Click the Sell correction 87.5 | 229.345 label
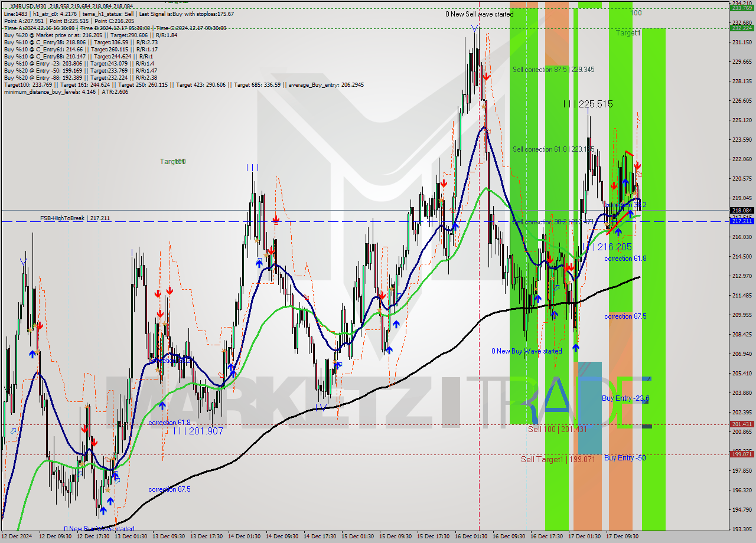Screen dimensions: 756x543 pyautogui.click(x=553, y=70)
